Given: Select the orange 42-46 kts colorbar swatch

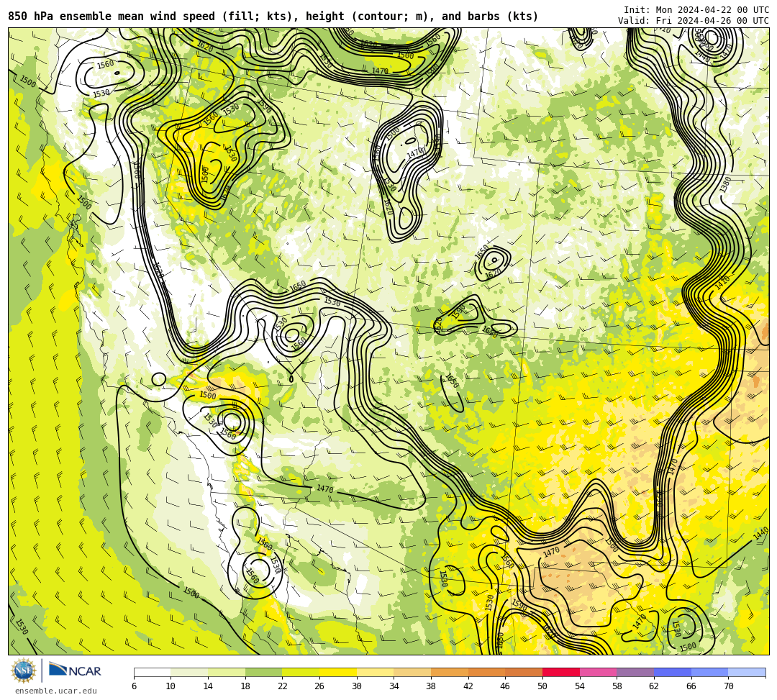Looking at the screenshot, I should (486, 672).
